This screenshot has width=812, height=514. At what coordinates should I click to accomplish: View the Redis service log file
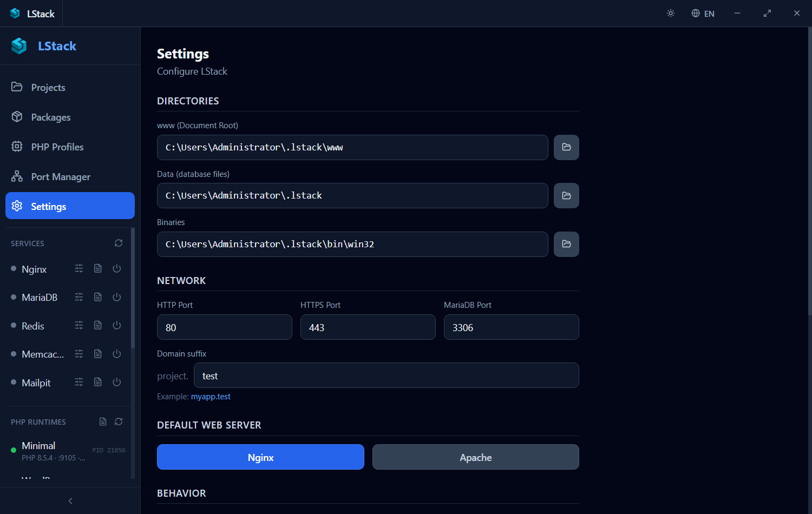pos(98,325)
